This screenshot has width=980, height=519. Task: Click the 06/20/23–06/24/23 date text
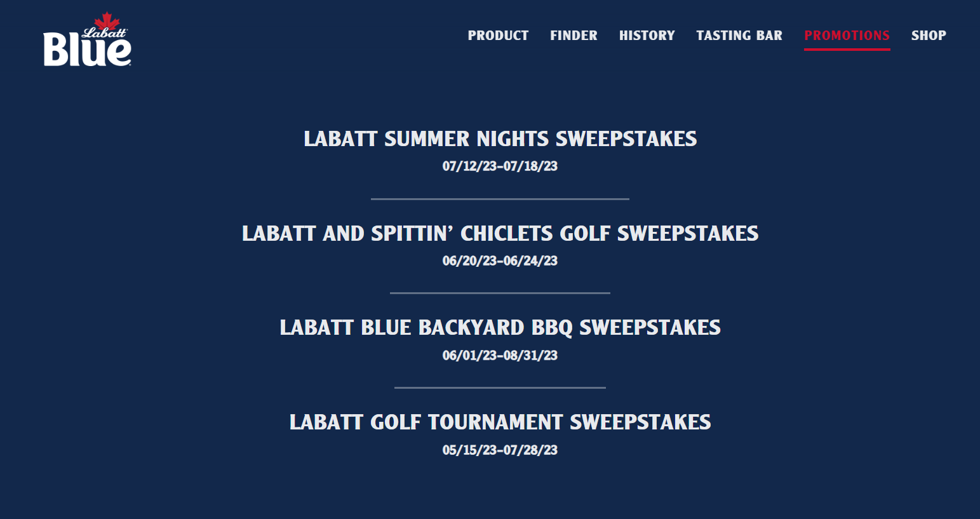[x=500, y=260]
